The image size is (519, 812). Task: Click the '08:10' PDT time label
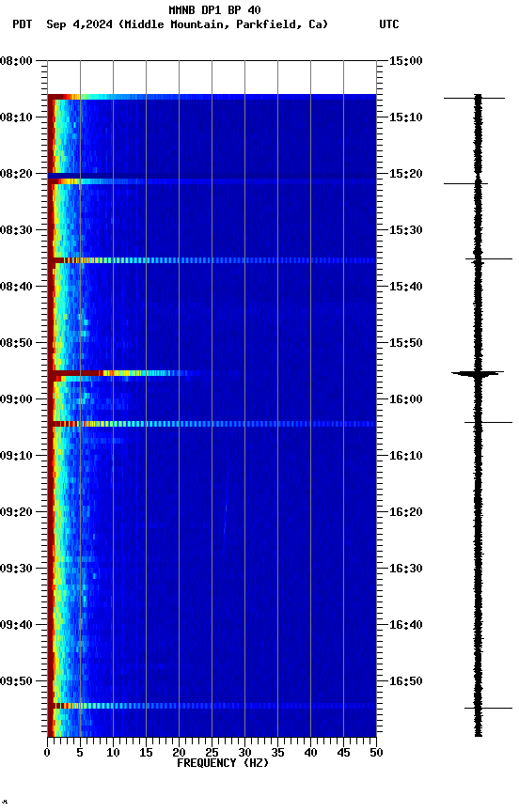pos(16,117)
